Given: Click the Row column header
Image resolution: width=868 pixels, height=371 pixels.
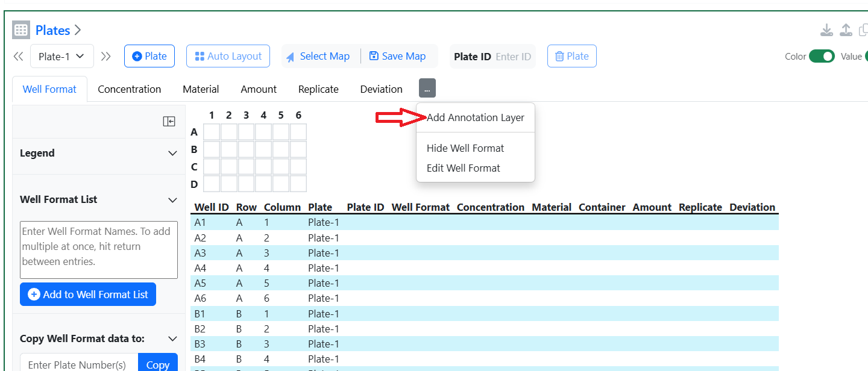Looking at the screenshot, I should [x=247, y=207].
